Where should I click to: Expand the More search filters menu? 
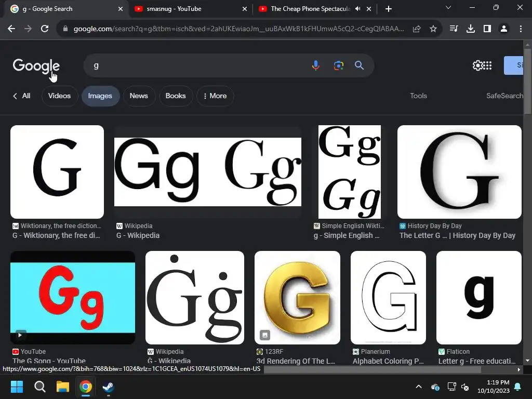click(215, 96)
